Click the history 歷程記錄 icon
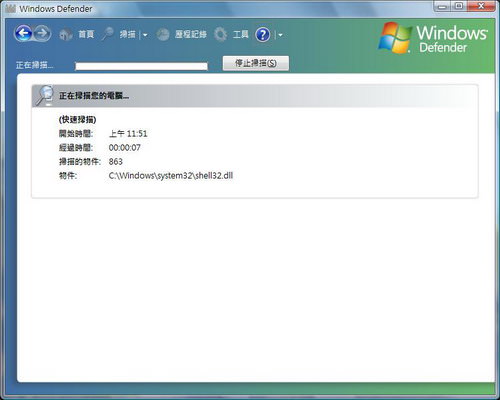This screenshot has width=500, height=400. pos(163,34)
